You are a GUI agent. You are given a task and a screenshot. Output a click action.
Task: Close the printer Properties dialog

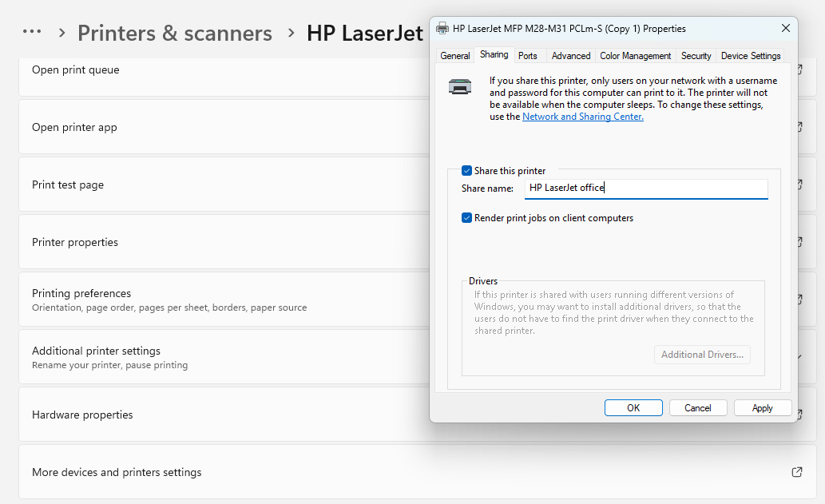(x=786, y=28)
